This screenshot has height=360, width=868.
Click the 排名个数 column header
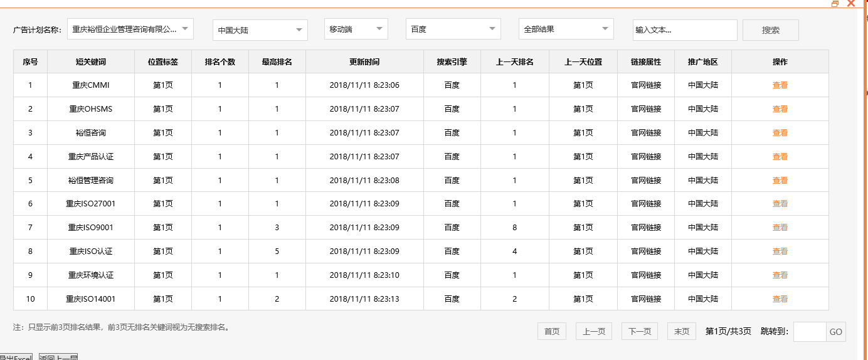point(220,62)
